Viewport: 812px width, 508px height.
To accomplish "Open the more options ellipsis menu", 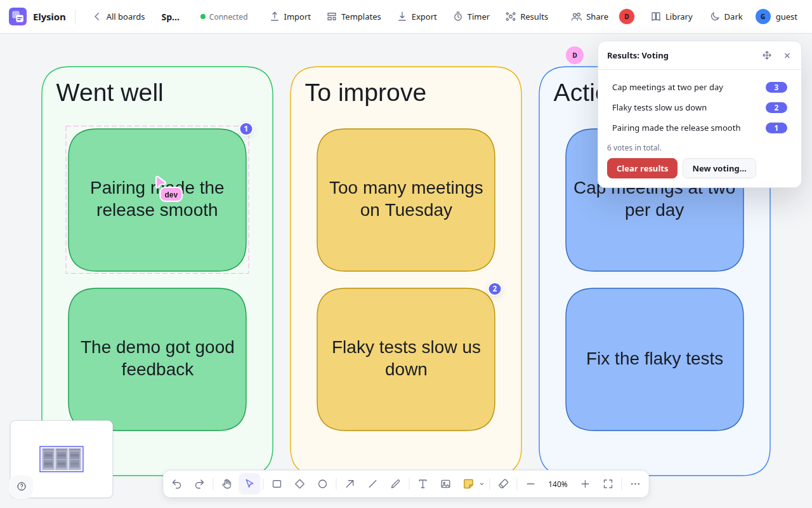I will 635,484.
